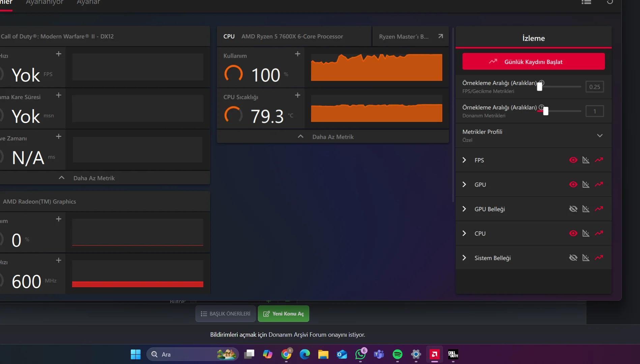Click plus icon on the Yok FPS tile
This screenshot has width=640, height=364.
point(59,54)
